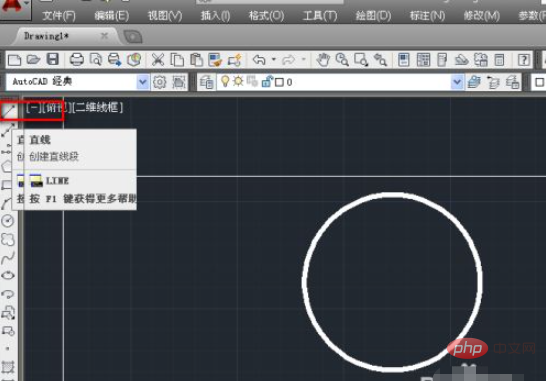Open the 绘图(D) menu
The image size is (546, 381).
(373, 16)
